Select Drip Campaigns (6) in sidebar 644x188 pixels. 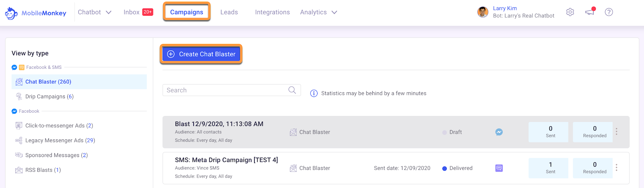coord(50,97)
